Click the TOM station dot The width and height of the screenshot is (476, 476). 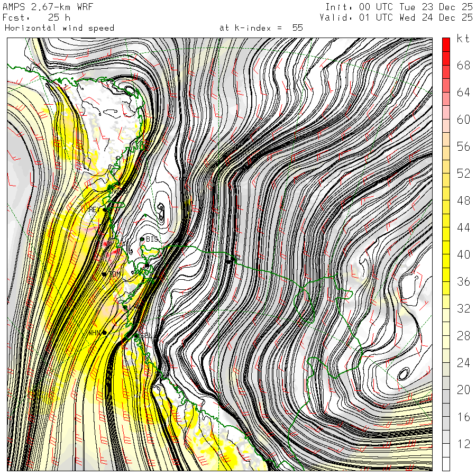pyautogui.click(x=105, y=274)
